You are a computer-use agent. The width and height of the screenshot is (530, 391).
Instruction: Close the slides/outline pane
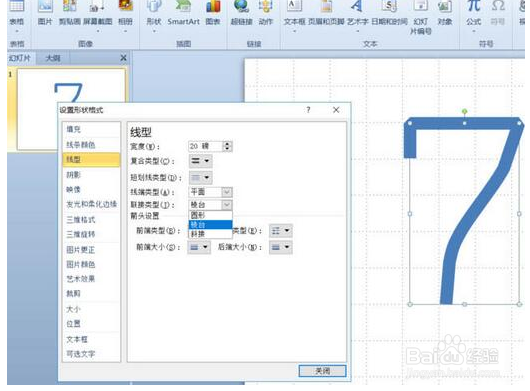click(x=123, y=58)
